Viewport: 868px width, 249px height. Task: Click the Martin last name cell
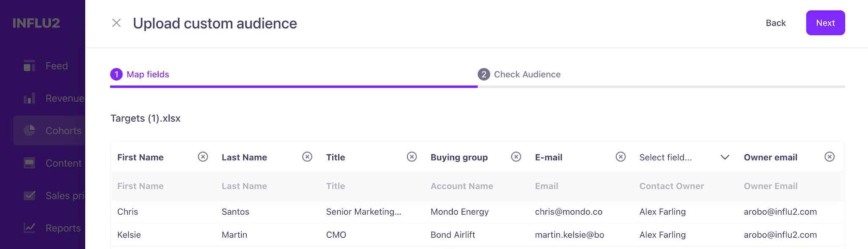point(234,235)
